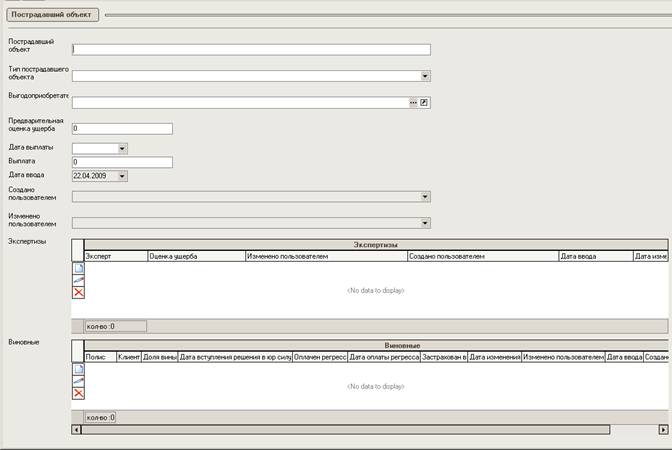Screen dimensions: 672x450
Task: Open Дата ввода date dropdown
Action: pyautogui.click(x=122, y=176)
